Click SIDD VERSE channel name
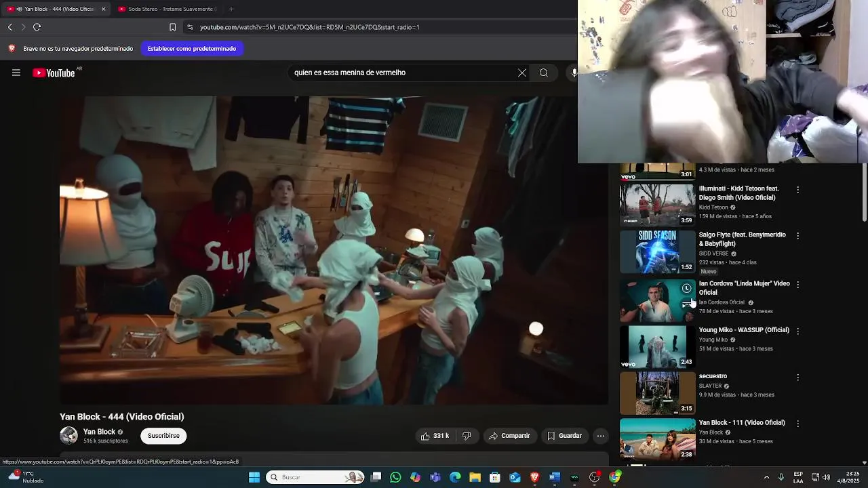Screen dimensions: 868x488 point(714,253)
